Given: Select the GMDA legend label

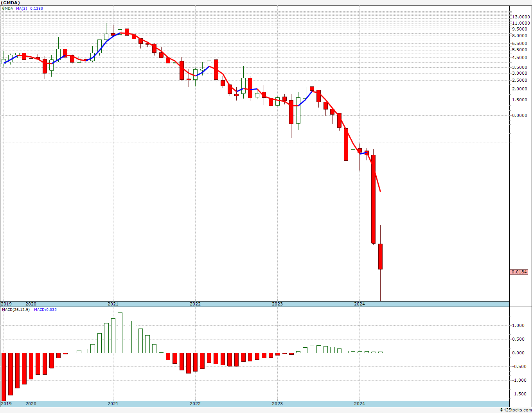Looking at the screenshot, I should (x=7, y=8).
